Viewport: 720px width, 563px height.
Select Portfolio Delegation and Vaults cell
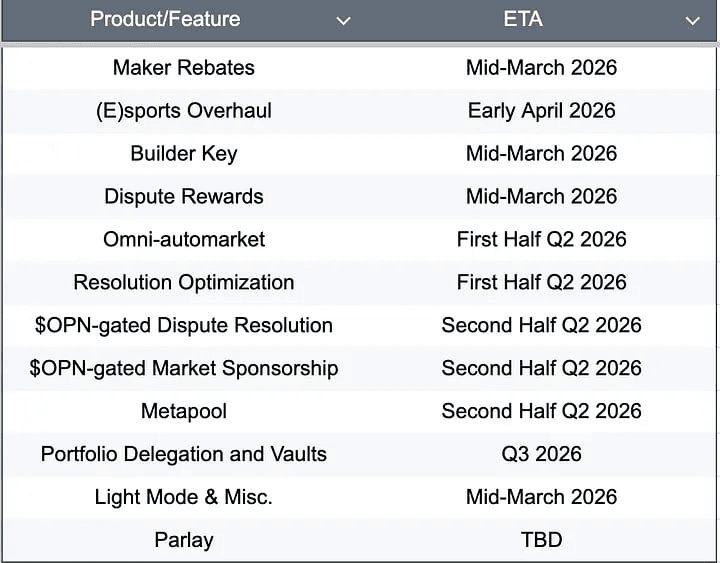[x=184, y=454]
